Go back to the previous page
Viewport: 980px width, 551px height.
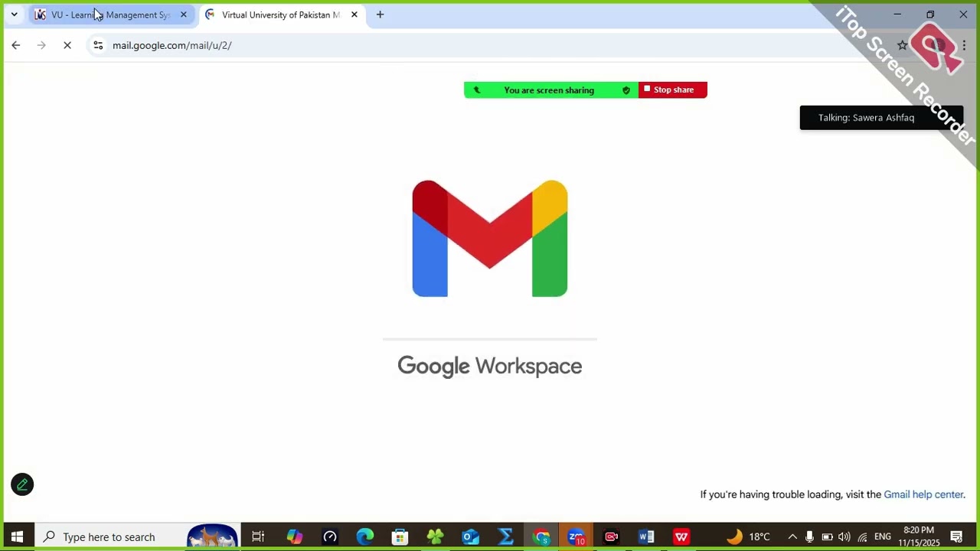(x=16, y=45)
